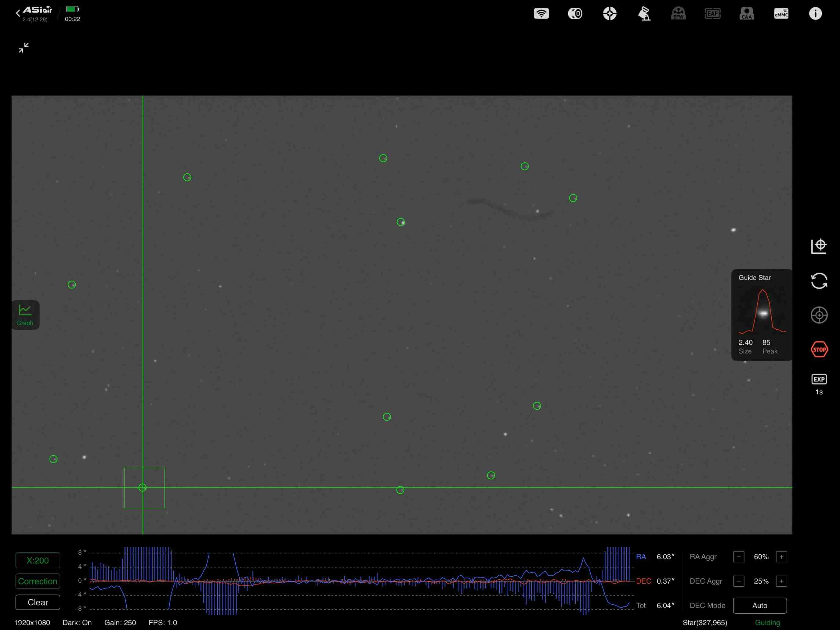This screenshot has height=630, width=840.
Task: Increase RA Aggr with plus button
Action: 781,557
